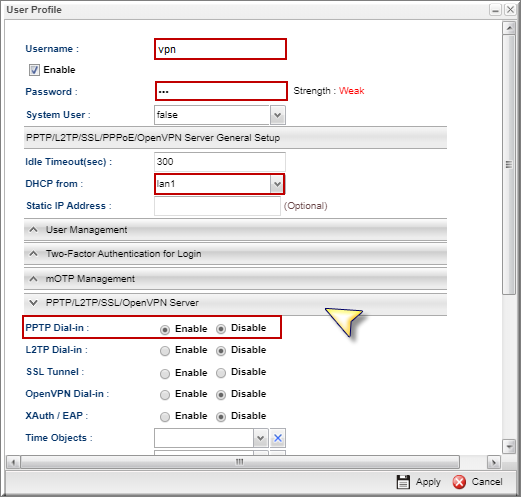
Task: Click the red Cancel X icon
Action: pos(459,482)
